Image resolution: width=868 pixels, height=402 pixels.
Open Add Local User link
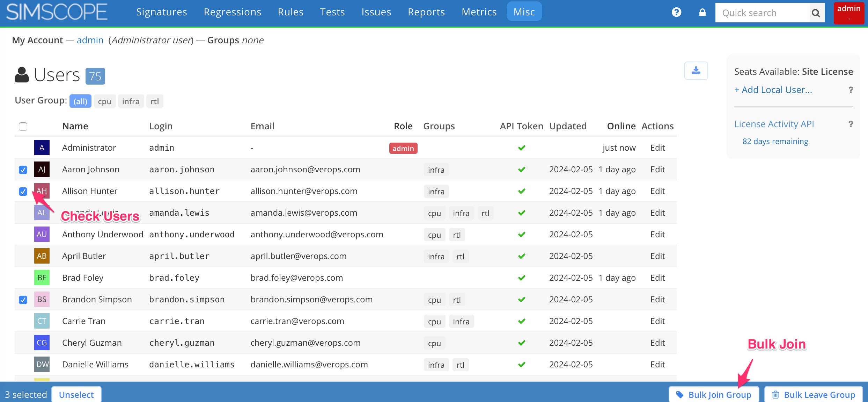[773, 90]
